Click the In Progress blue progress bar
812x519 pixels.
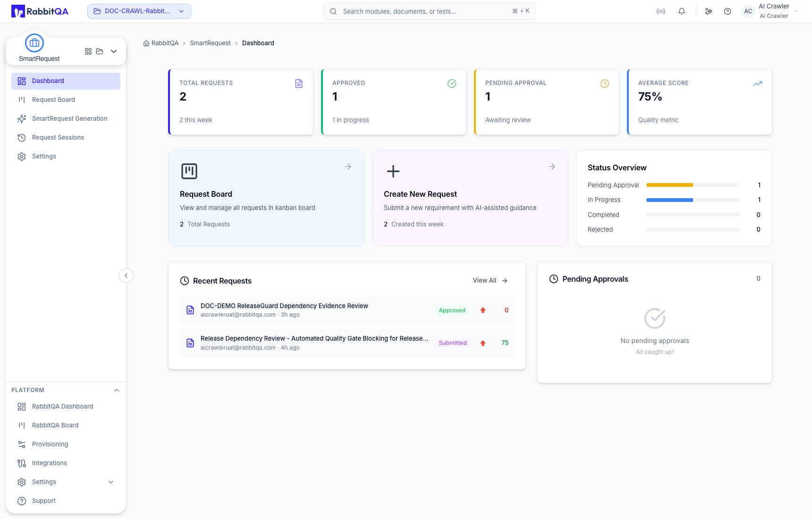pyautogui.click(x=669, y=200)
